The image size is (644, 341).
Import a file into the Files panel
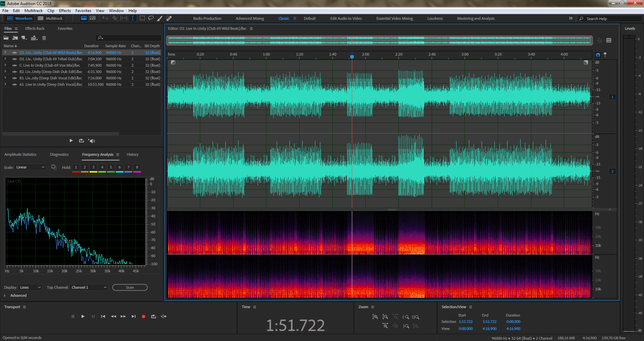15,38
